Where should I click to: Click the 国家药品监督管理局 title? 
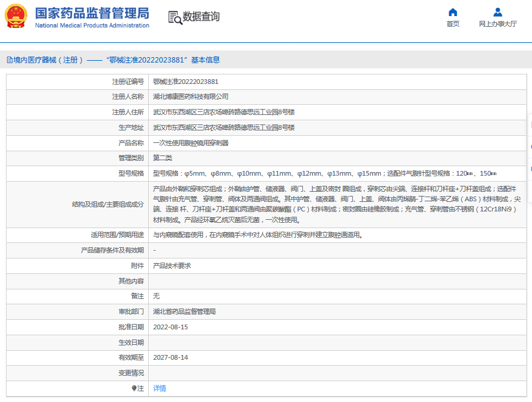coord(92,13)
